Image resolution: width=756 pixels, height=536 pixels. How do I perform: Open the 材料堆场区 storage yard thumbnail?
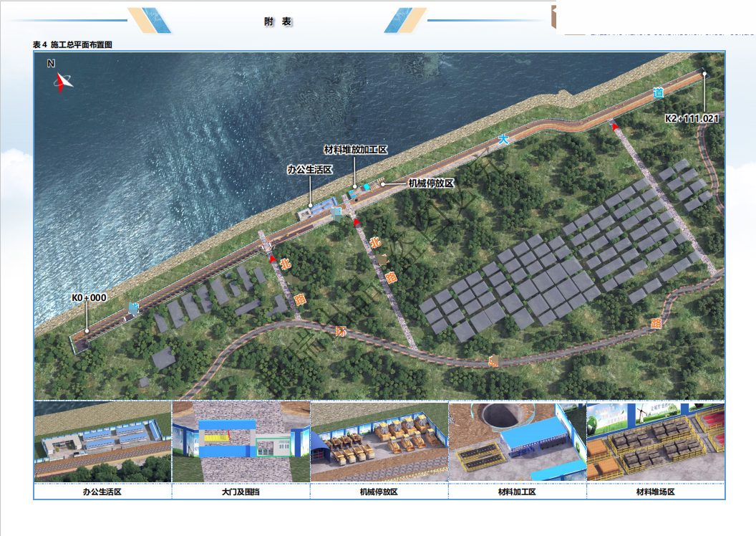(656, 441)
